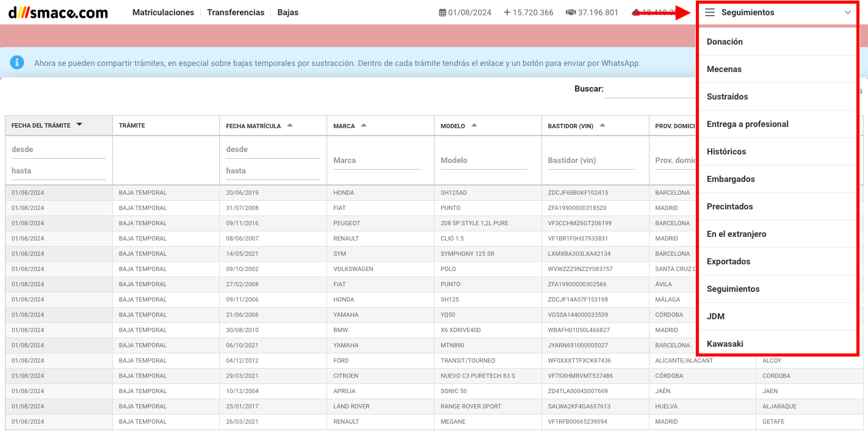Select the Precintados menu entry
The height and width of the screenshot is (431, 868).
[778, 206]
